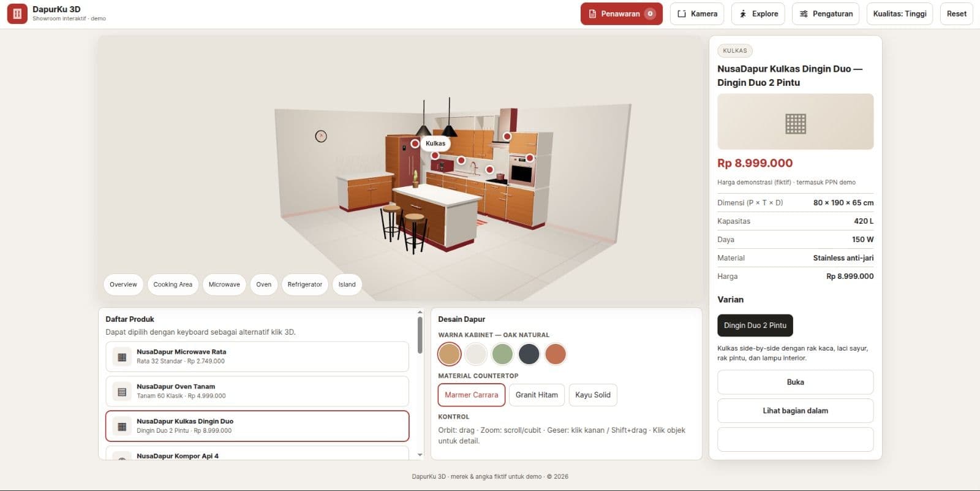The height and width of the screenshot is (491, 980).
Task: Click the NusaDapur Microwave Rata product icon
Action: 122,357
